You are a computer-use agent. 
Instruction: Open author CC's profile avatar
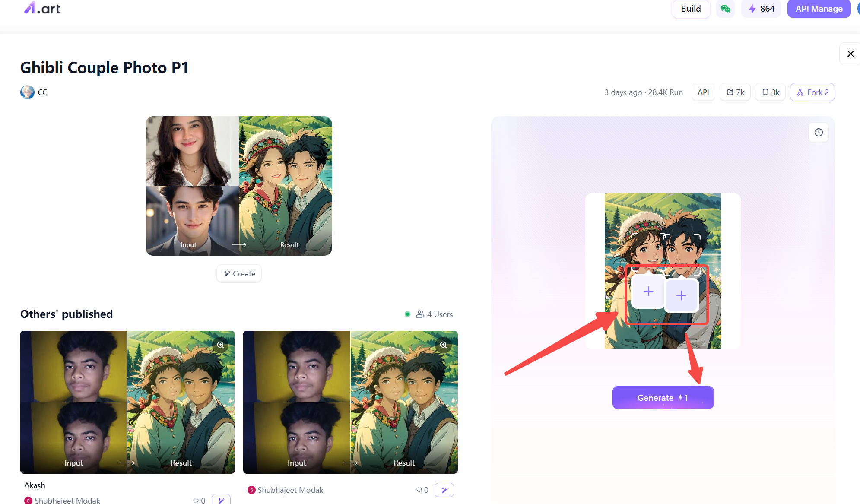click(x=27, y=92)
